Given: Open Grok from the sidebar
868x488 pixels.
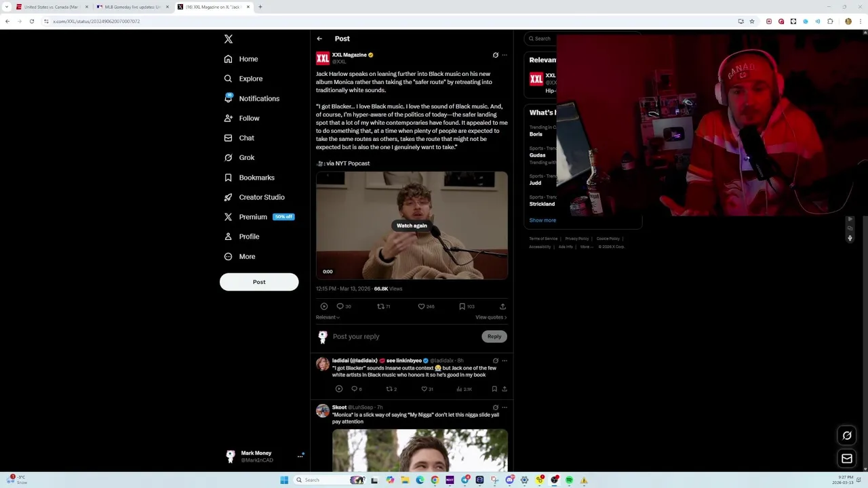Looking at the screenshot, I should (x=239, y=157).
